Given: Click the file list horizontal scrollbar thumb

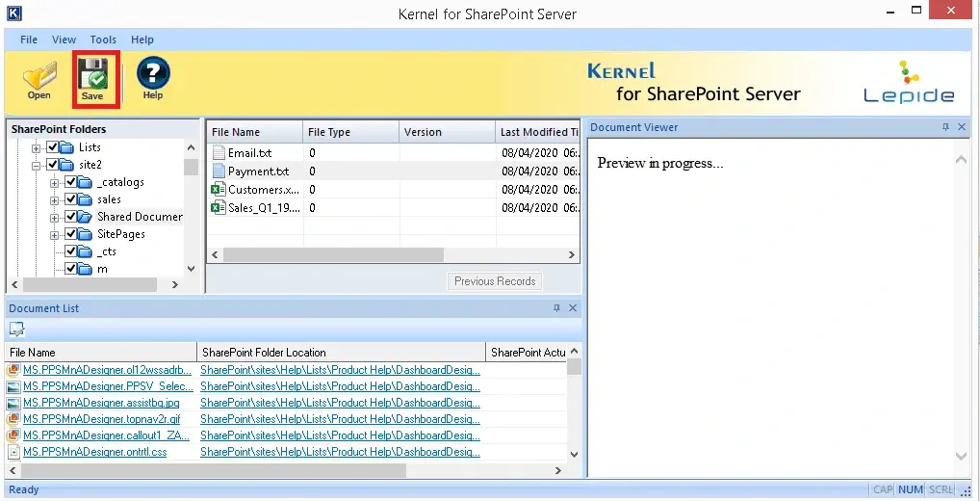Looking at the screenshot, I should click(333, 254).
